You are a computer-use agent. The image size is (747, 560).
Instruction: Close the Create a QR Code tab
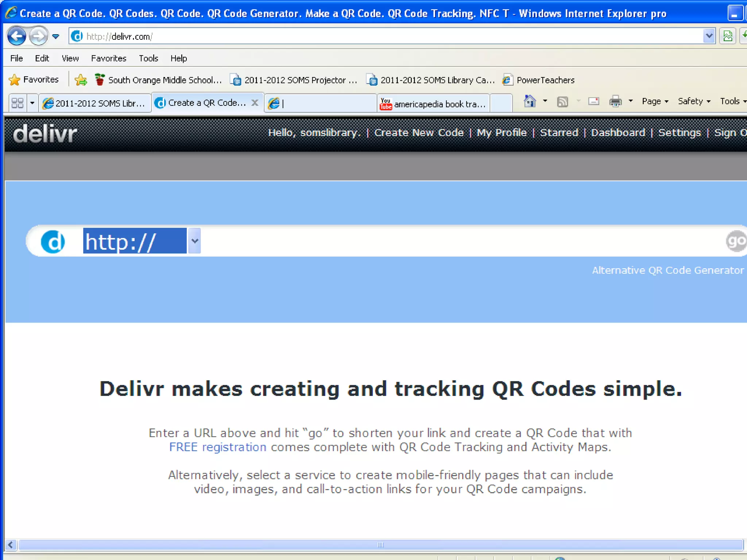(255, 103)
